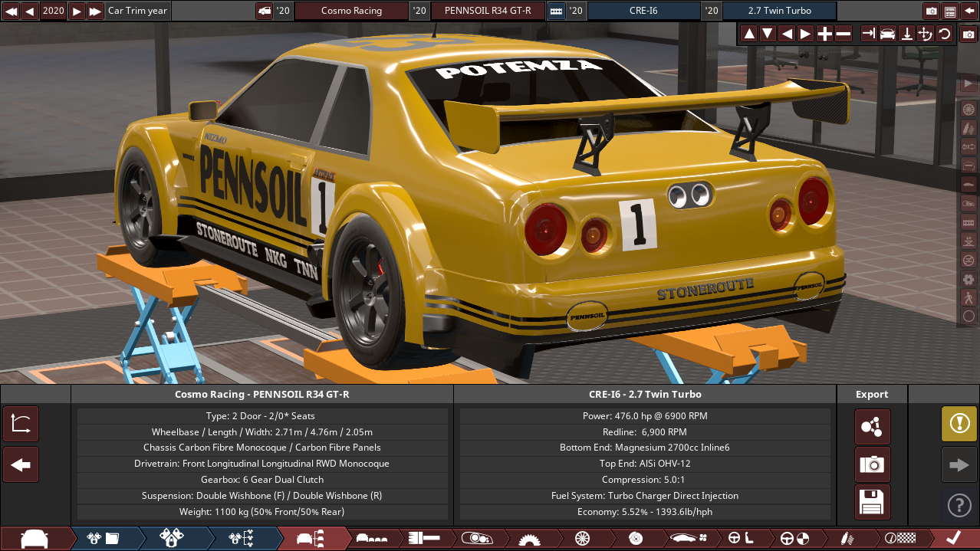Toggle the empty circle icon in sidebar
Image resolution: width=980 pixels, height=551 pixels.
pyautogui.click(x=968, y=316)
